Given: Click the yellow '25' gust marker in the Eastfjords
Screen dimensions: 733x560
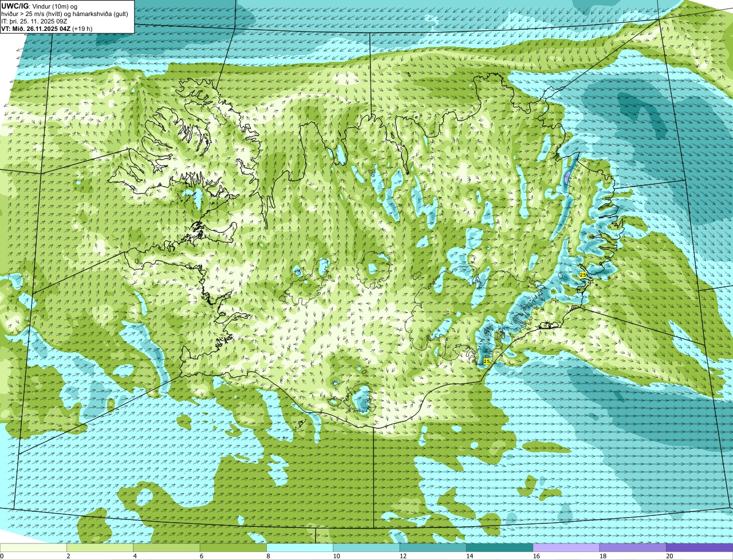Looking at the screenshot, I should coord(583,275).
